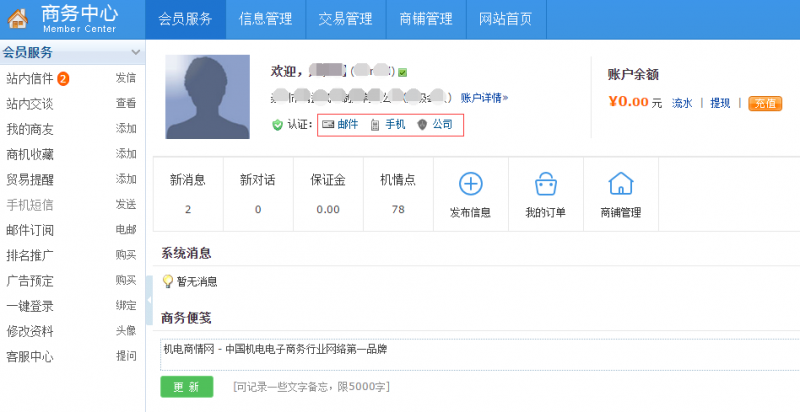
Task: Open 邮件订阅 in the sidebar
Action: tap(30, 230)
